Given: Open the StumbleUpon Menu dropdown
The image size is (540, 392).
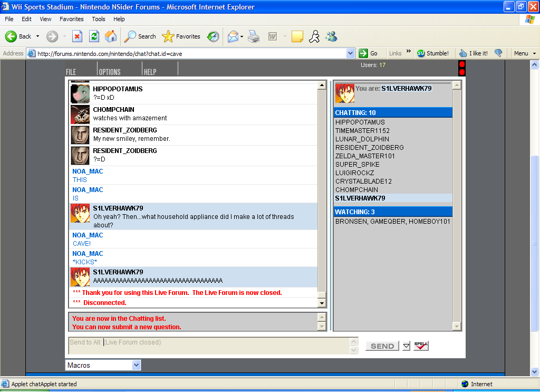Looking at the screenshot, I should click(525, 53).
